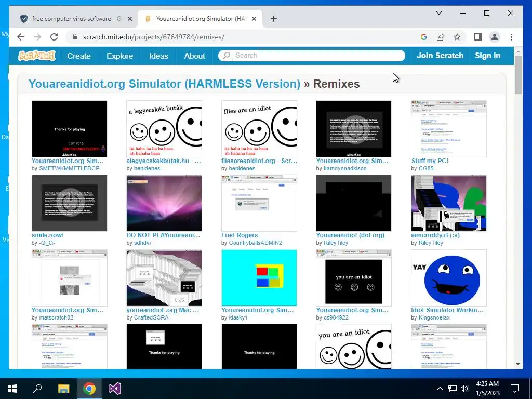Click the page scrollbar up arrow
Image resolution: width=532 pixels, height=399 pixels.
click(518, 52)
